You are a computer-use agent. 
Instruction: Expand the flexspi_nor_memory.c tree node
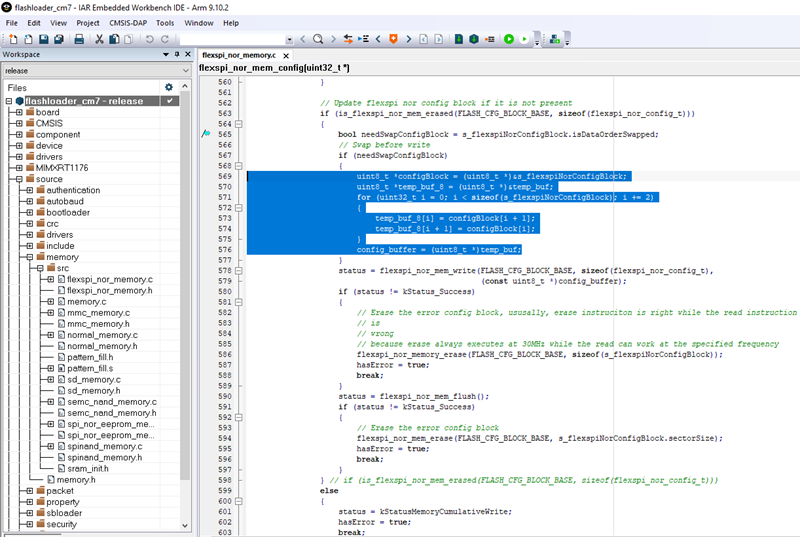pyautogui.click(x=51, y=279)
